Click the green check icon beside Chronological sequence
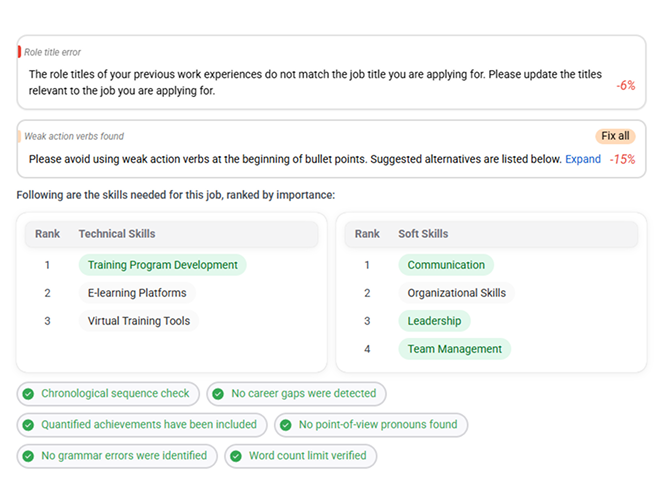 (29, 394)
